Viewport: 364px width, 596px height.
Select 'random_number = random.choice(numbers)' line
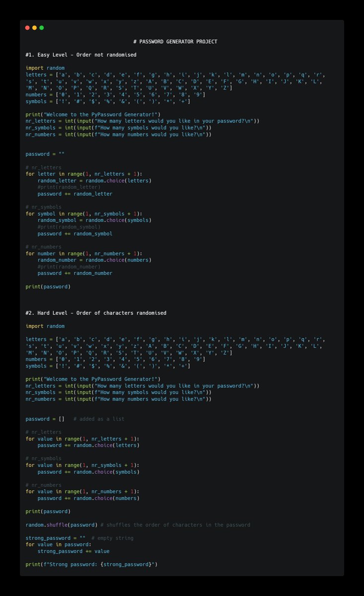tap(94, 260)
